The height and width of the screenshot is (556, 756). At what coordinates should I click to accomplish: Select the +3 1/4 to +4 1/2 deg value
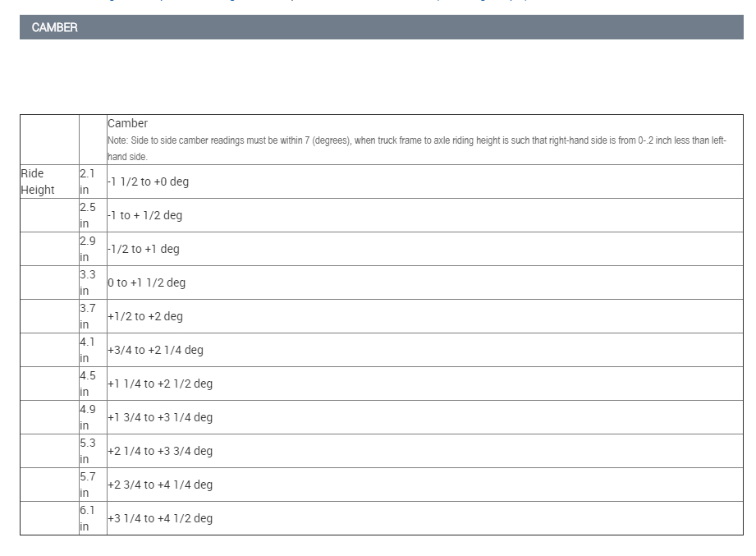pyautogui.click(x=160, y=518)
